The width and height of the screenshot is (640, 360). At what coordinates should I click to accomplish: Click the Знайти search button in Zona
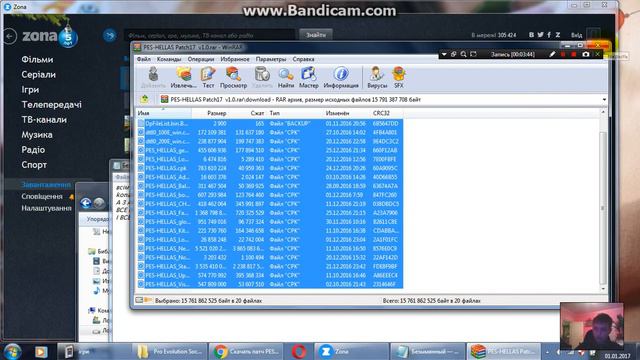click(x=316, y=35)
